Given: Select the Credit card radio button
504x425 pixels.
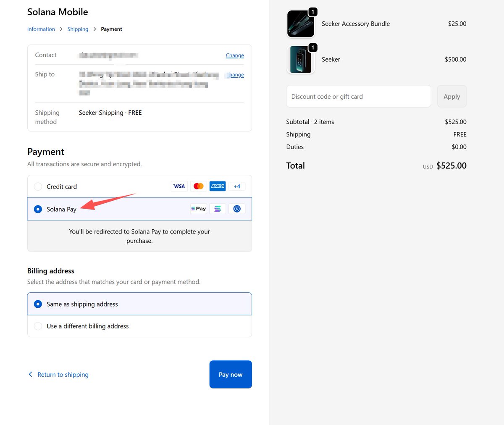Looking at the screenshot, I should (x=38, y=186).
